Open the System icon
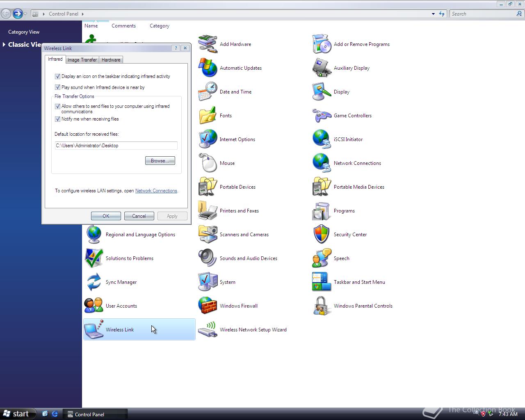 [208, 282]
